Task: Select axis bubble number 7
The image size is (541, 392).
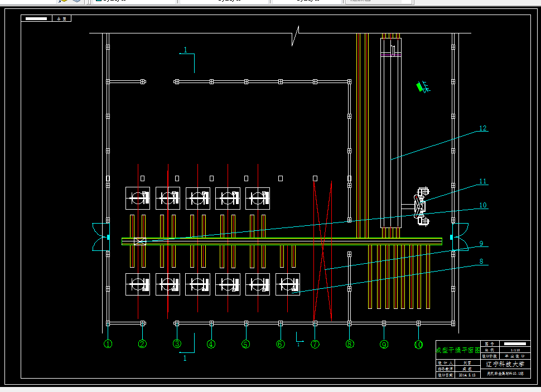Action: 315,345
